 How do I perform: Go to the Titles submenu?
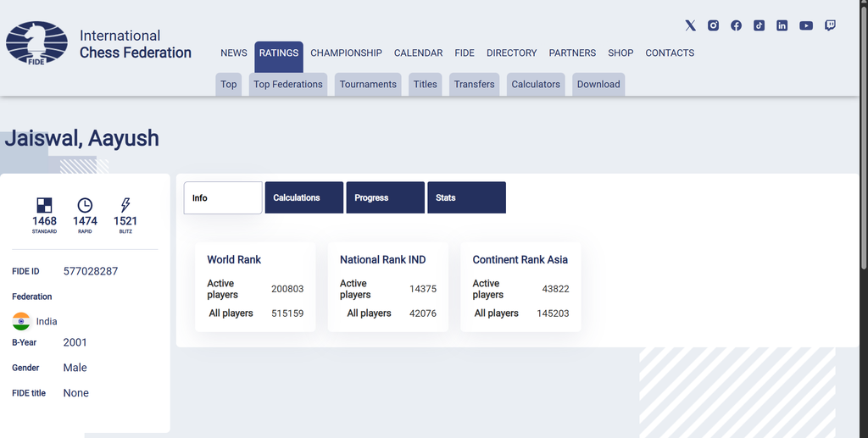tap(426, 84)
